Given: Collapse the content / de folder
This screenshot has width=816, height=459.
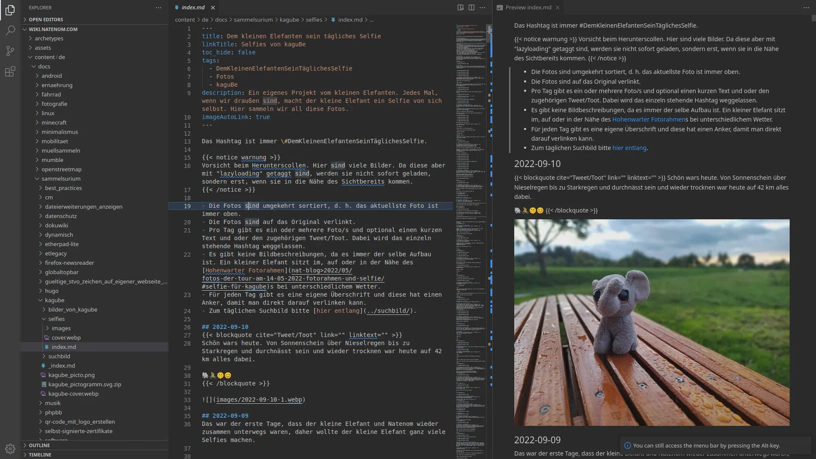Looking at the screenshot, I should pyautogui.click(x=49, y=57).
